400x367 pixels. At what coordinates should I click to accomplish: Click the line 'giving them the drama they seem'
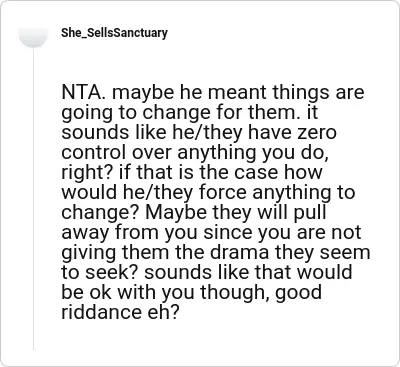point(216,253)
